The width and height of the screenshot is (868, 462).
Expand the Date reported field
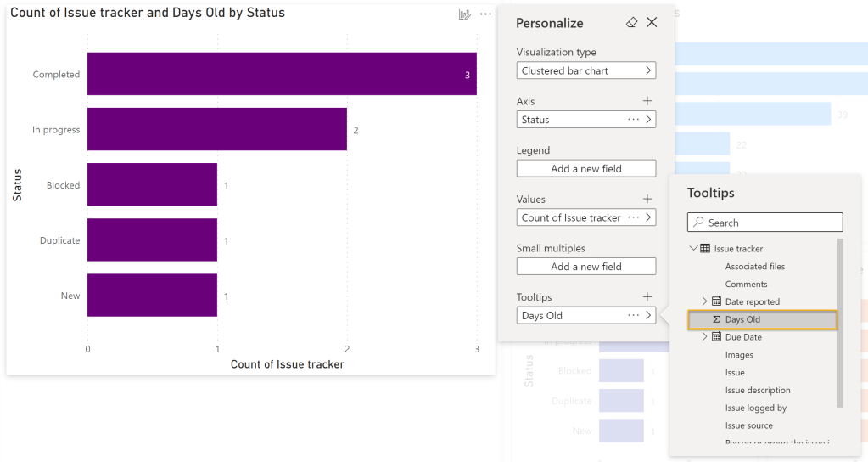pos(704,301)
